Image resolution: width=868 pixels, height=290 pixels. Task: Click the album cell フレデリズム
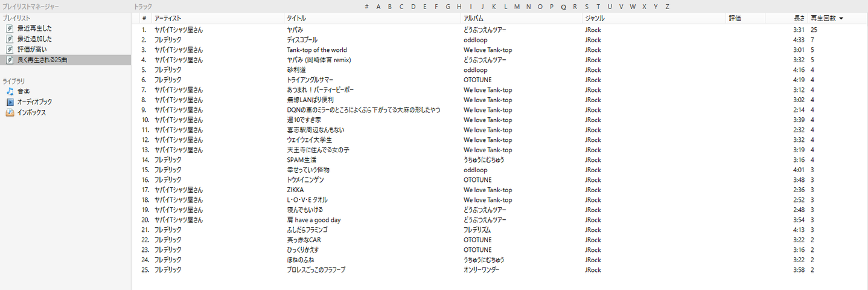(x=477, y=230)
